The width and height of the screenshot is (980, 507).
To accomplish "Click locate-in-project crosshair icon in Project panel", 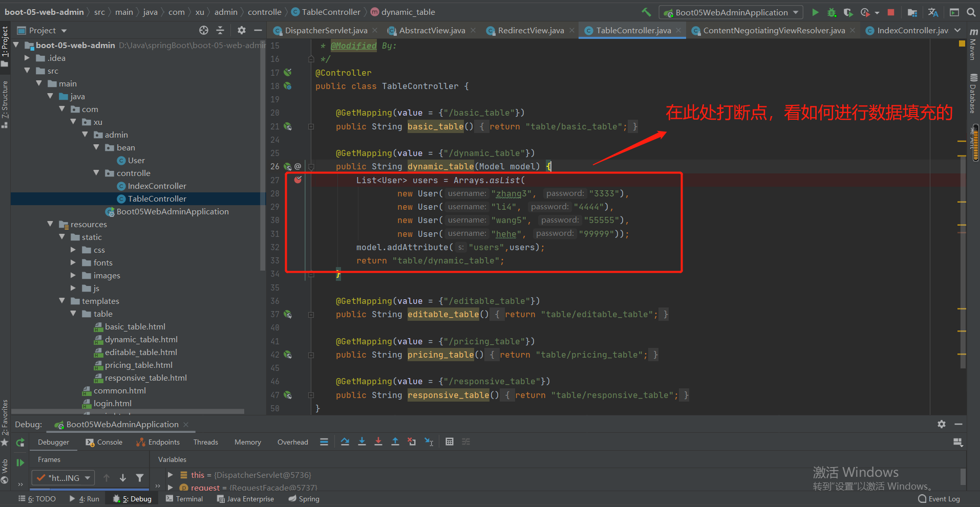I will 204,30.
